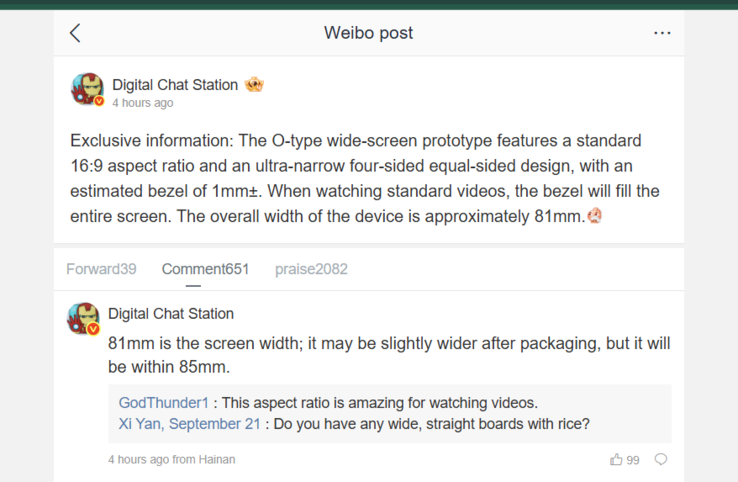The height and width of the screenshot is (482, 738).
Task: Like the comment with thumbs-up icon
Action: 616,459
